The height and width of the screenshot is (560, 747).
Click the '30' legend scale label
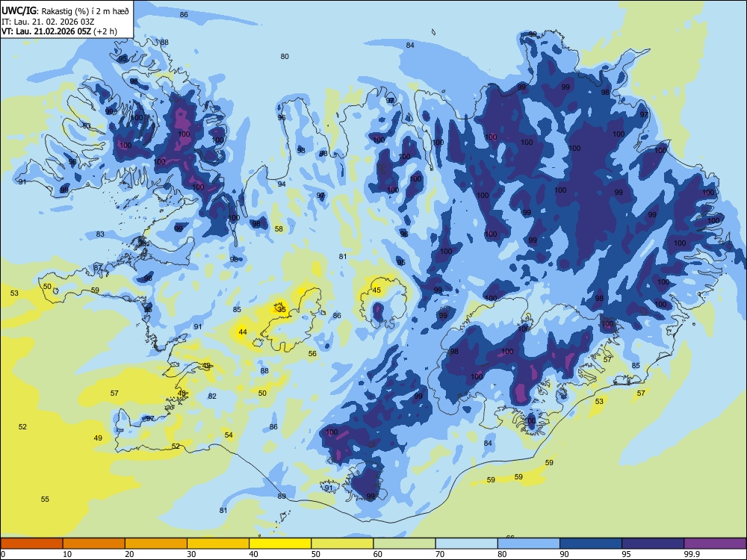pos(191,554)
